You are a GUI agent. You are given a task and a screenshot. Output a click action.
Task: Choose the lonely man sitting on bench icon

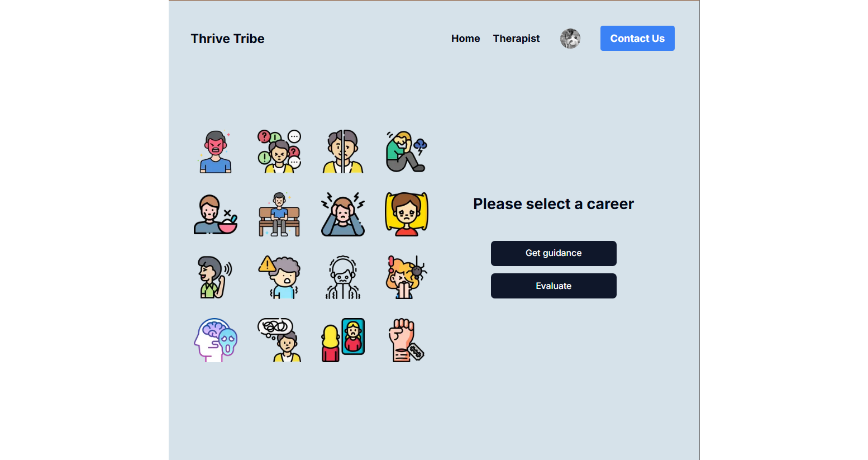pyautogui.click(x=279, y=215)
